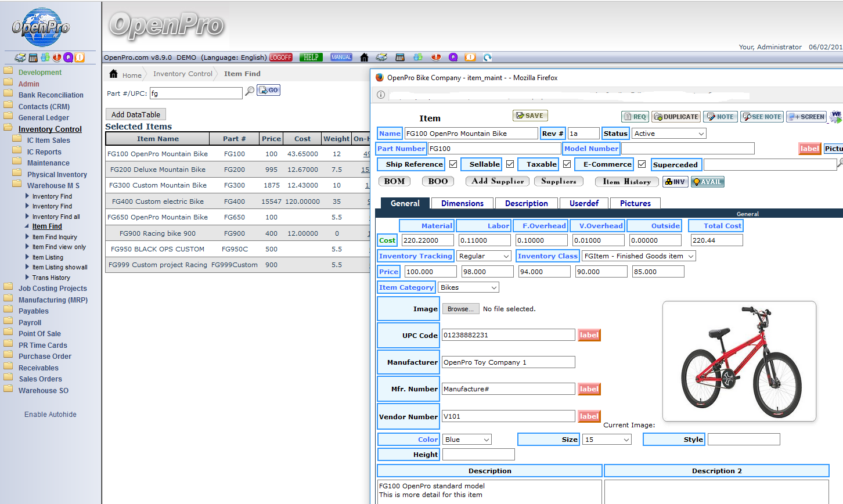The width and height of the screenshot is (843, 504).
Task: Click the REQ requisition button
Action: point(635,117)
